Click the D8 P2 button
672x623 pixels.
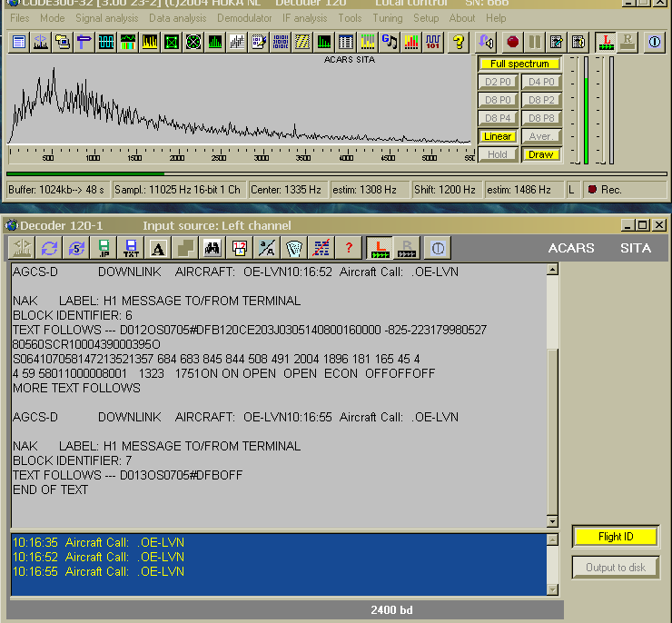541,100
